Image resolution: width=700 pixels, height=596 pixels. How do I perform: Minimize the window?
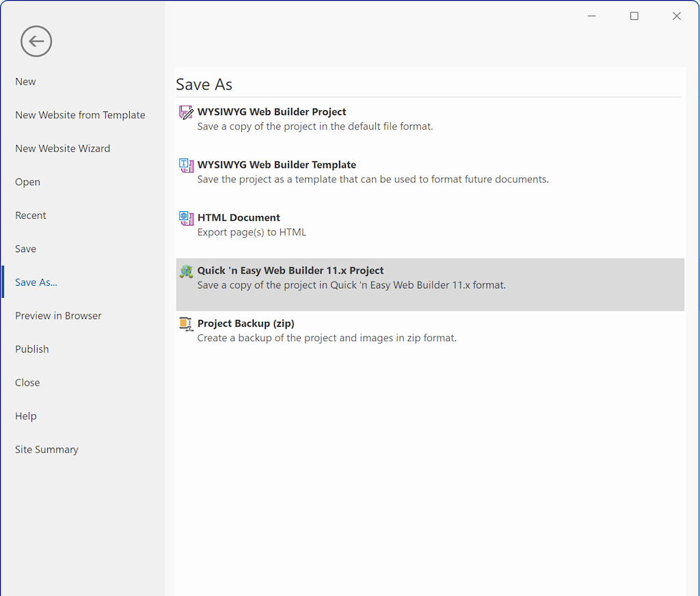(x=592, y=16)
